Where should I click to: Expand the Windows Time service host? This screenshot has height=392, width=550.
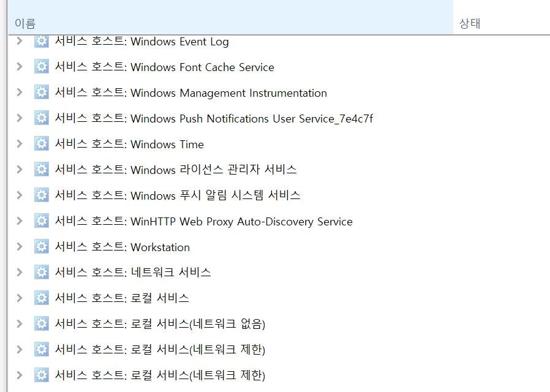[x=20, y=144]
